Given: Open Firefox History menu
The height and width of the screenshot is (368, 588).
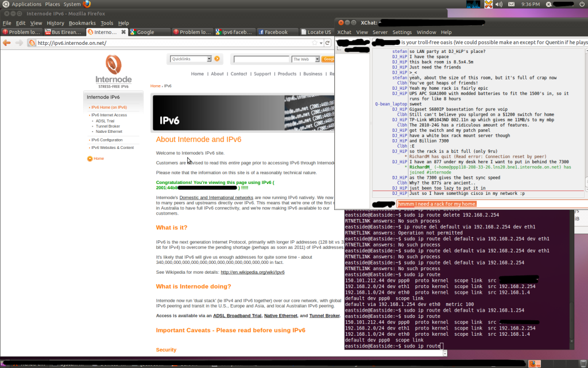Looking at the screenshot, I should [55, 23].
